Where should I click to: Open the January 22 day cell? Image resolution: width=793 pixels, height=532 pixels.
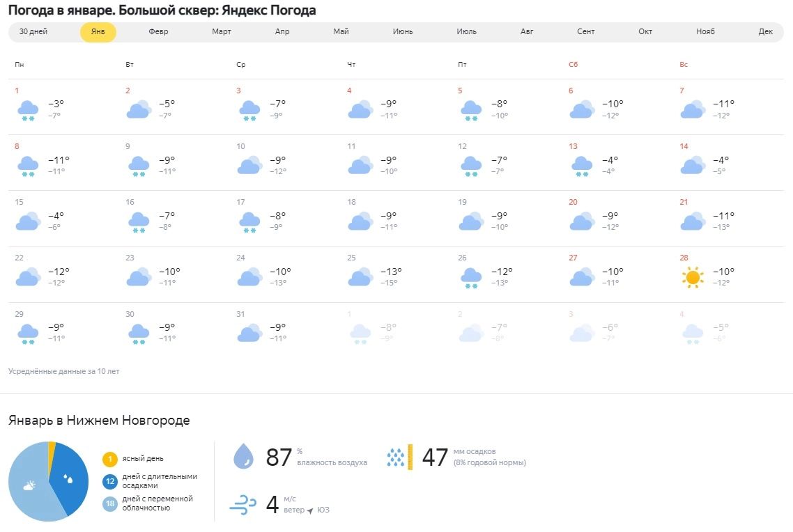click(63, 274)
